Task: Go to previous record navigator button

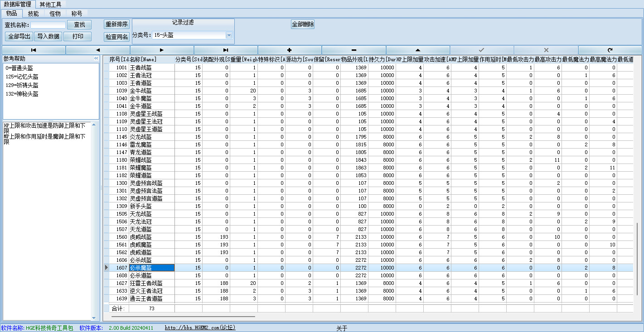Action: click(98, 50)
